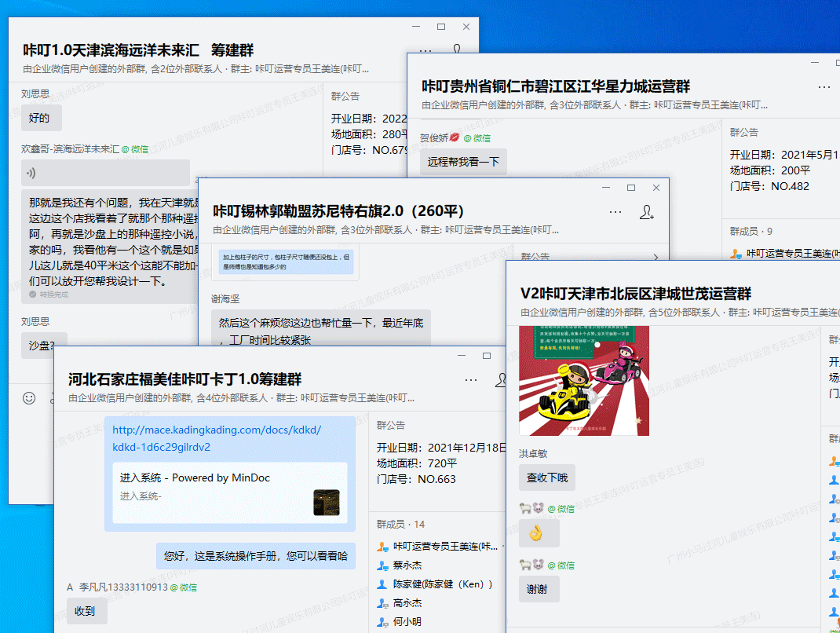This screenshot has height=633, width=840.
Task: Click the 查收下哦 message bubble
Action: pos(547,477)
